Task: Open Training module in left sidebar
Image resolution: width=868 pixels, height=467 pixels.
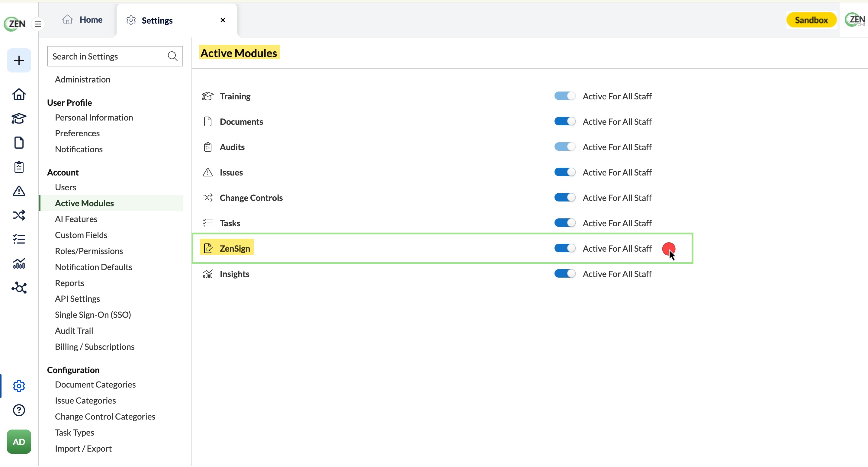Action: coord(19,119)
